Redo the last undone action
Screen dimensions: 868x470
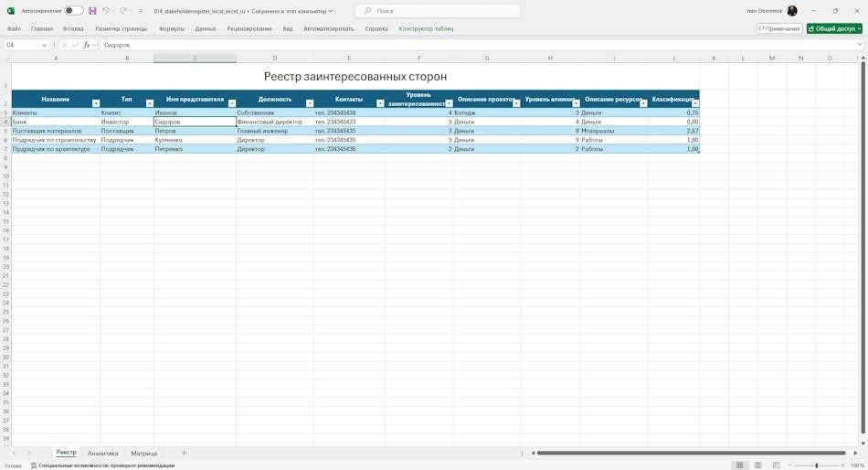click(x=123, y=11)
